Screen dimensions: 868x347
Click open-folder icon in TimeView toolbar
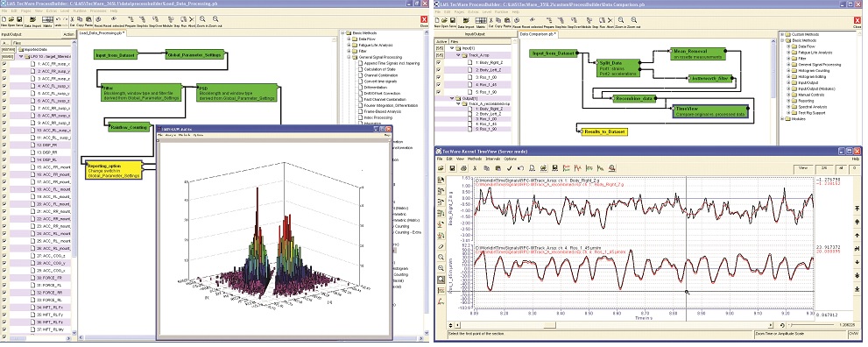[x=441, y=167]
